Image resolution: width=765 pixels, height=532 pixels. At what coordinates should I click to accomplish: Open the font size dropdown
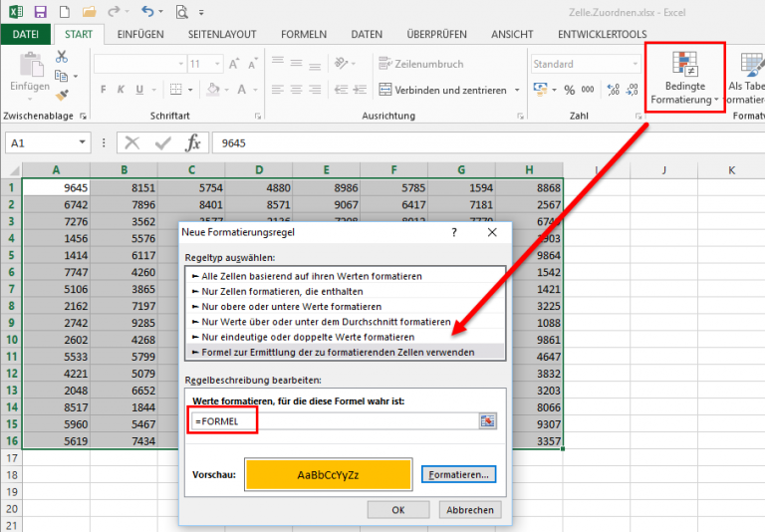217,64
